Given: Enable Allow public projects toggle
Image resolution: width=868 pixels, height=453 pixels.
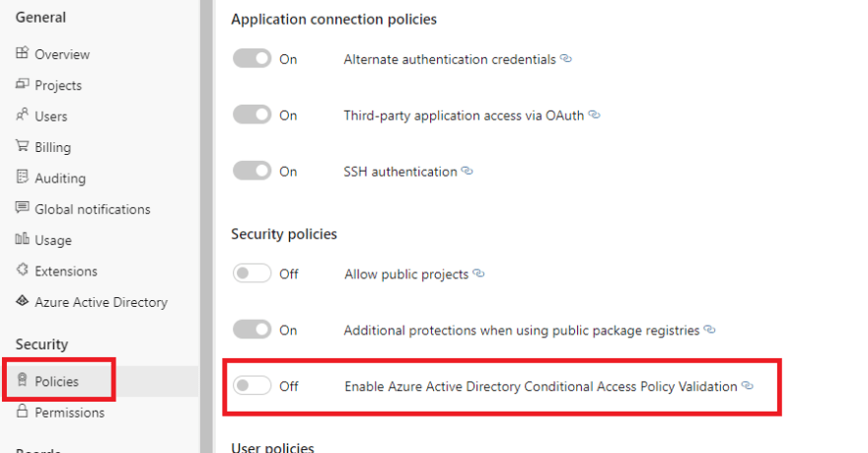Looking at the screenshot, I should (252, 273).
